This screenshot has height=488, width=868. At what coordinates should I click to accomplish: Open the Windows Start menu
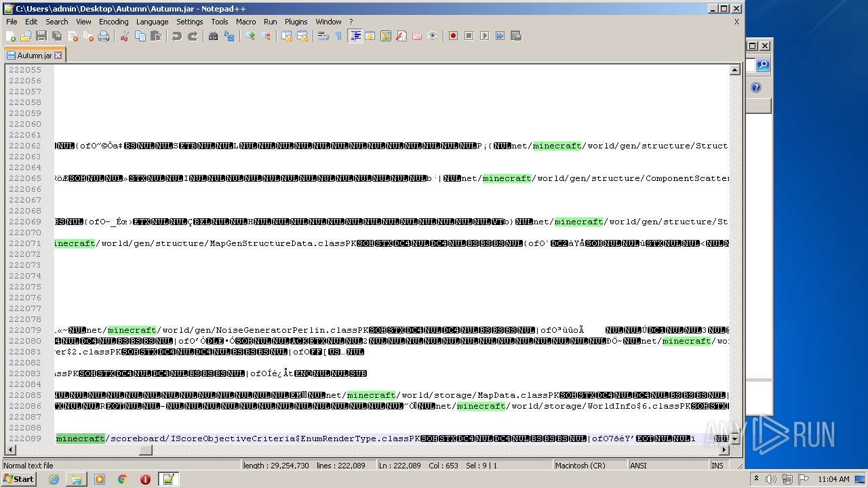[x=18, y=479]
